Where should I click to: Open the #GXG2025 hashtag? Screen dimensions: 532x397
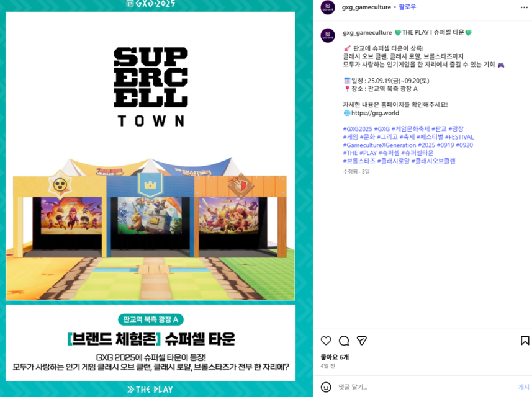tap(358, 129)
